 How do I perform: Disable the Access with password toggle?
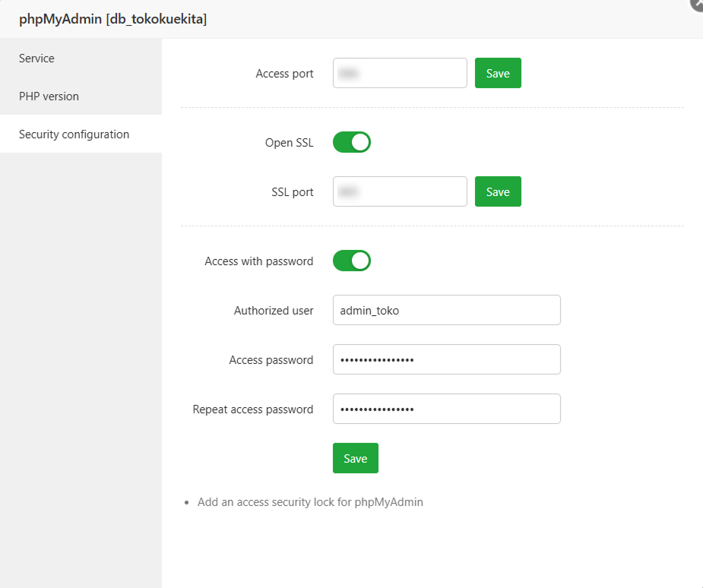point(351,261)
